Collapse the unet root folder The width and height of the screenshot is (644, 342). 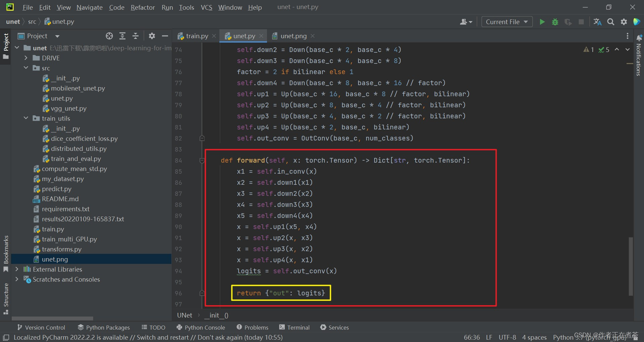click(x=17, y=48)
